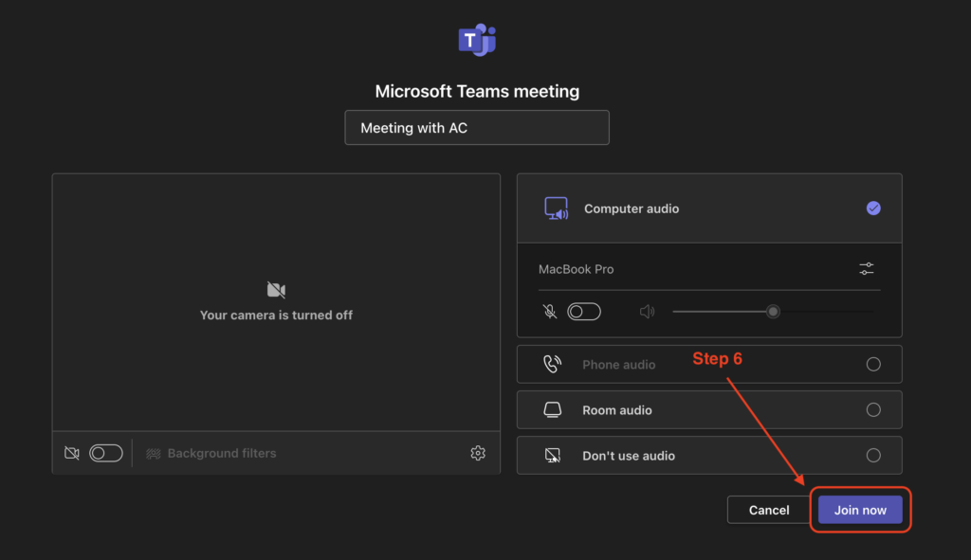Click the meeting name field
The image size is (971, 560).
(476, 128)
